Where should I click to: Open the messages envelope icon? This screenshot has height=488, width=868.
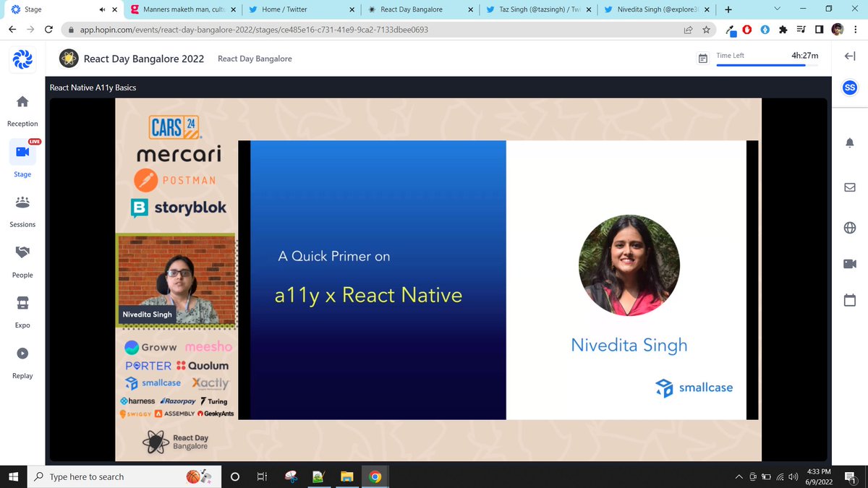850,187
